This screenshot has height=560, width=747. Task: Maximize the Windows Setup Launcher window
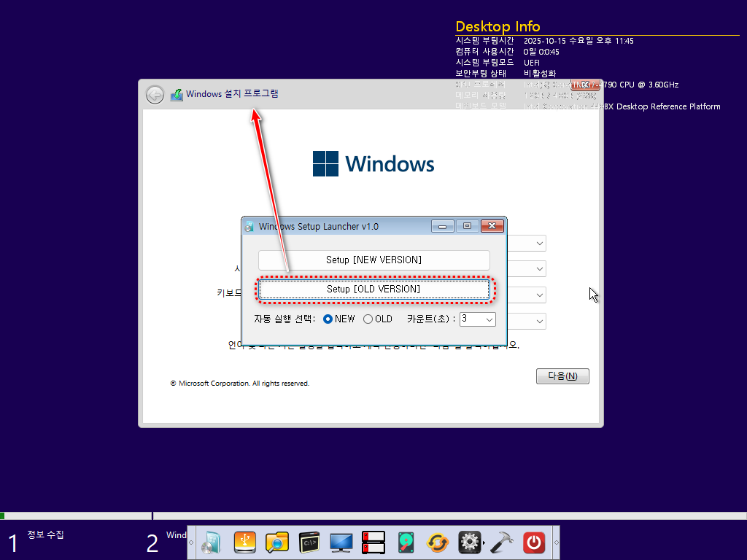coord(468,226)
